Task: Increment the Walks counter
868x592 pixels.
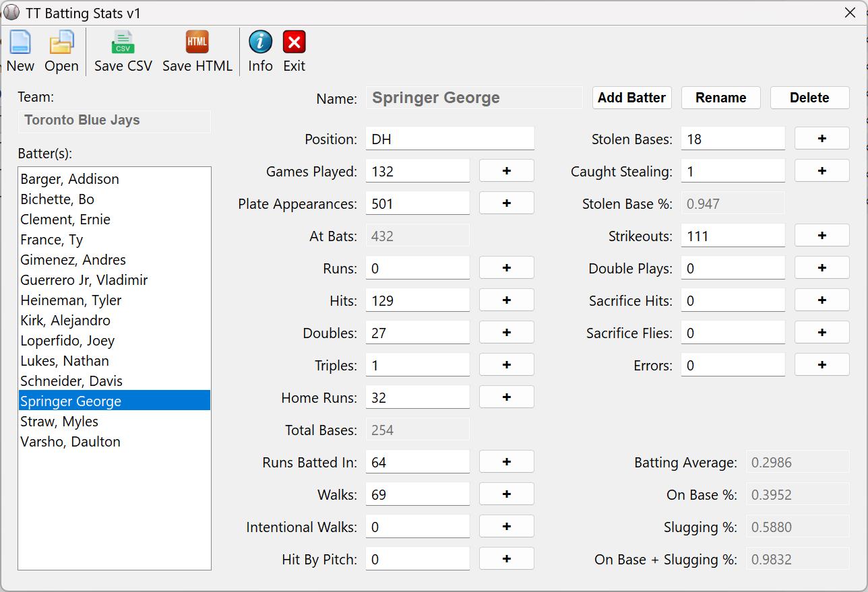Action: point(506,494)
